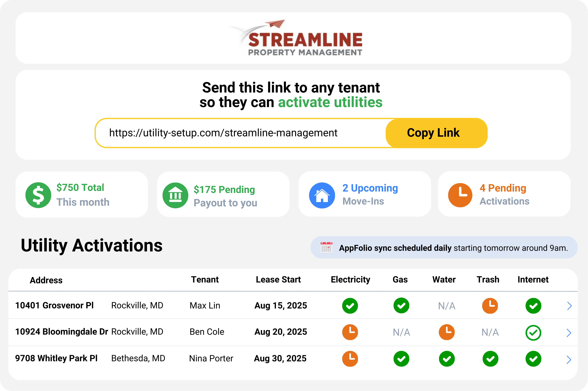This screenshot has height=391, width=588.
Task: Click the Copy Link button
Action: pyautogui.click(x=436, y=133)
